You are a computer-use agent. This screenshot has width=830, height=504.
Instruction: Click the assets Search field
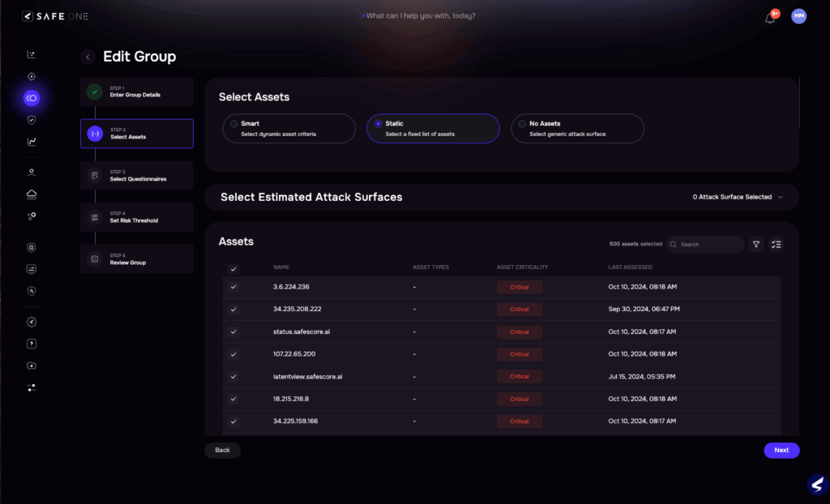click(705, 244)
